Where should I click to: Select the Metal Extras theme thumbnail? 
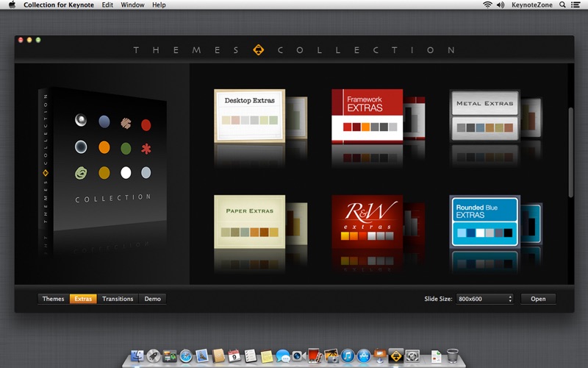coord(485,116)
